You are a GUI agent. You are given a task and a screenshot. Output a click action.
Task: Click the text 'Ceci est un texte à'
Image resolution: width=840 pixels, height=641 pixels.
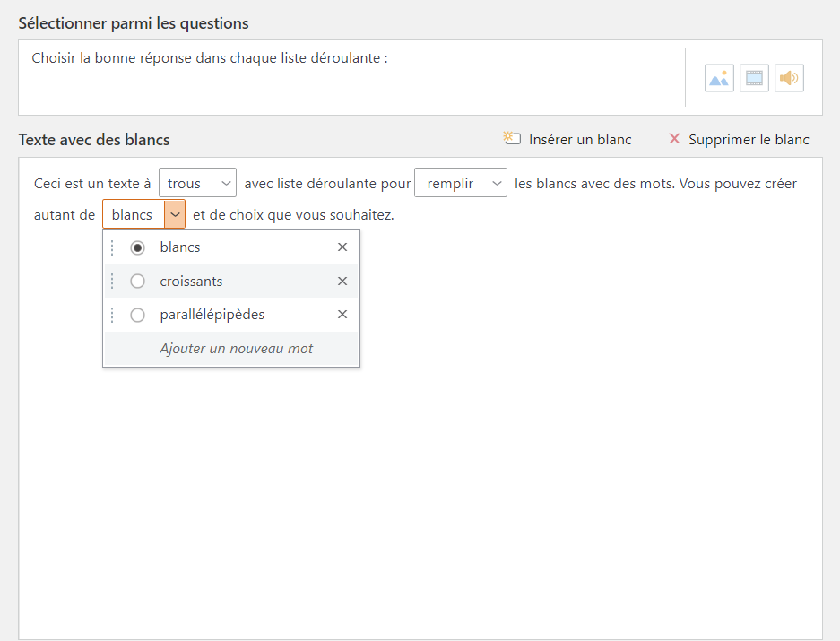[x=92, y=183]
